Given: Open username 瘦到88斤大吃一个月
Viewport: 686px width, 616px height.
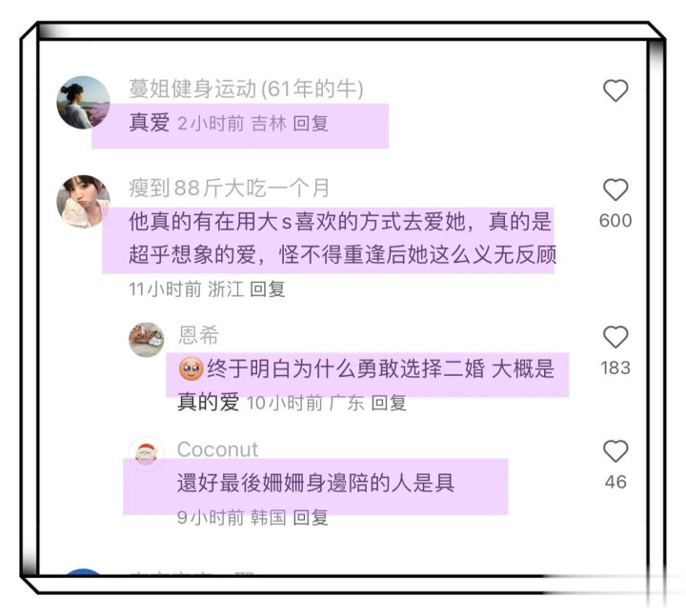Looking at the screenshot, I should [x=229, y=188].
